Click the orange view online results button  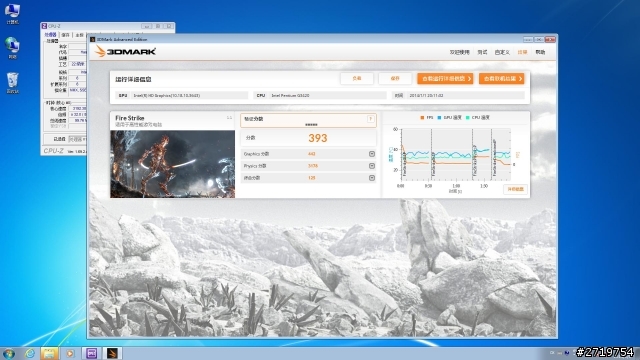tap(502, 79)
